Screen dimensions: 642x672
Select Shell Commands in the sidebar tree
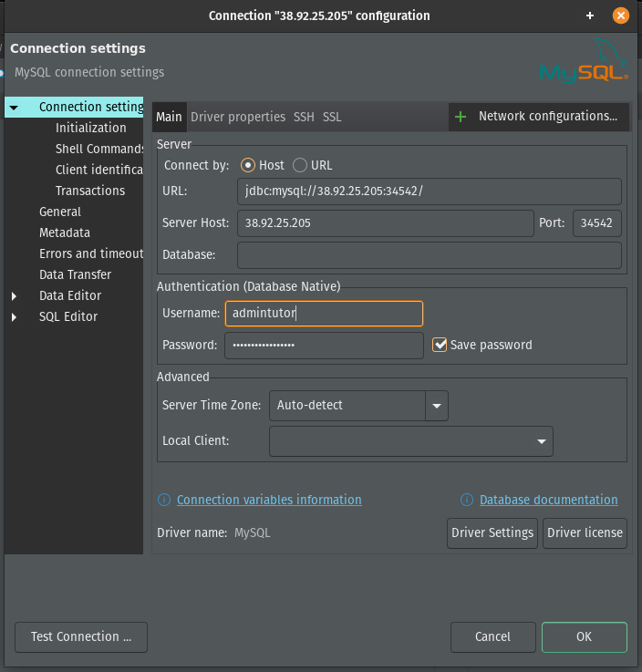pos(99,149)
